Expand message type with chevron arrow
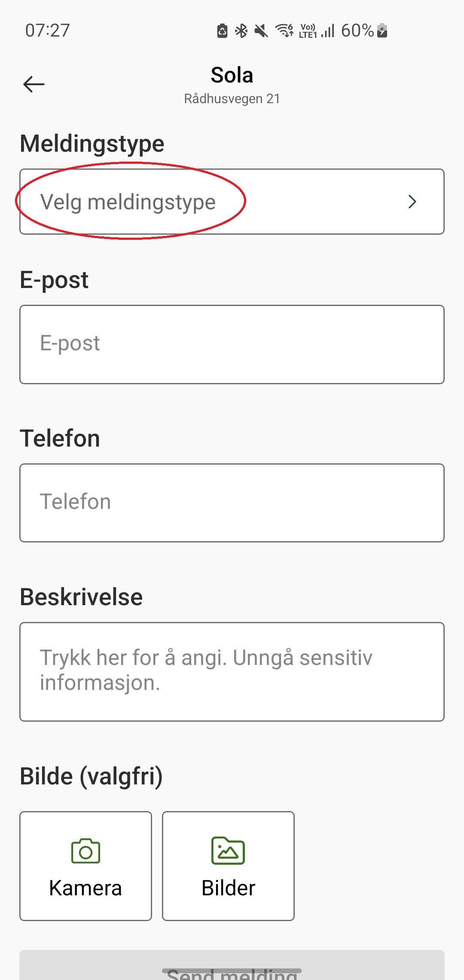 tap(412, 202)
